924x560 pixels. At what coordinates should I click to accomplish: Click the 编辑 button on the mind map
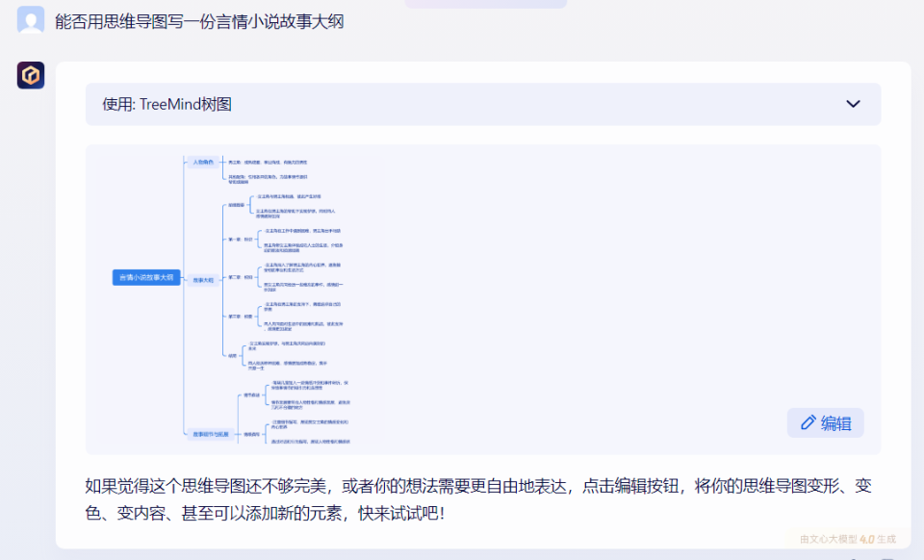826,422
